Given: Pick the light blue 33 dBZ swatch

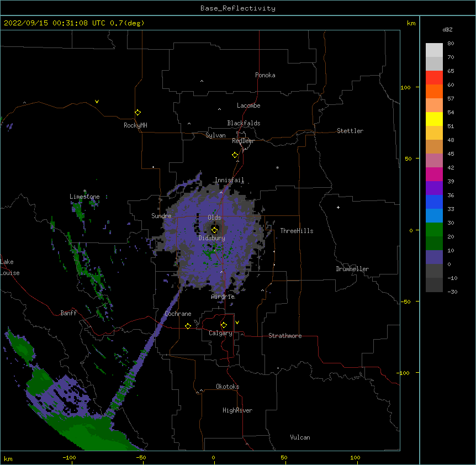Looking at the screenshot, I should point(434,216).
